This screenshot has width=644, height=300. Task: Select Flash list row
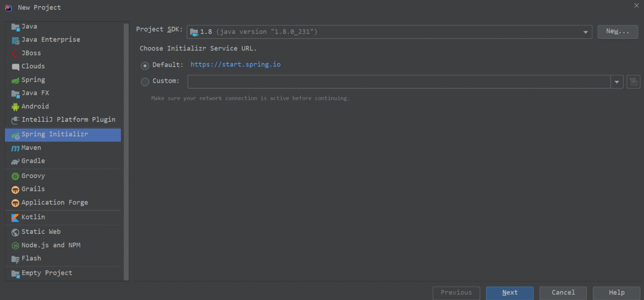[x=63, y=259]
